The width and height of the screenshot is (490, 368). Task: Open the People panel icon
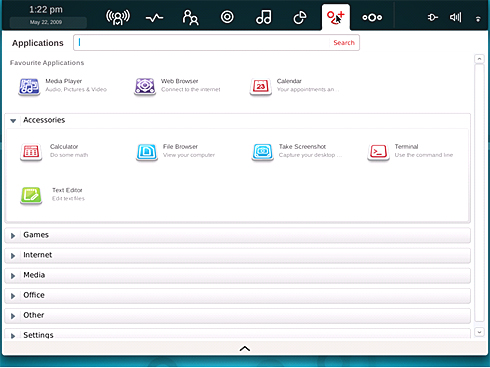pyautogui.click(x=190, y=17)
